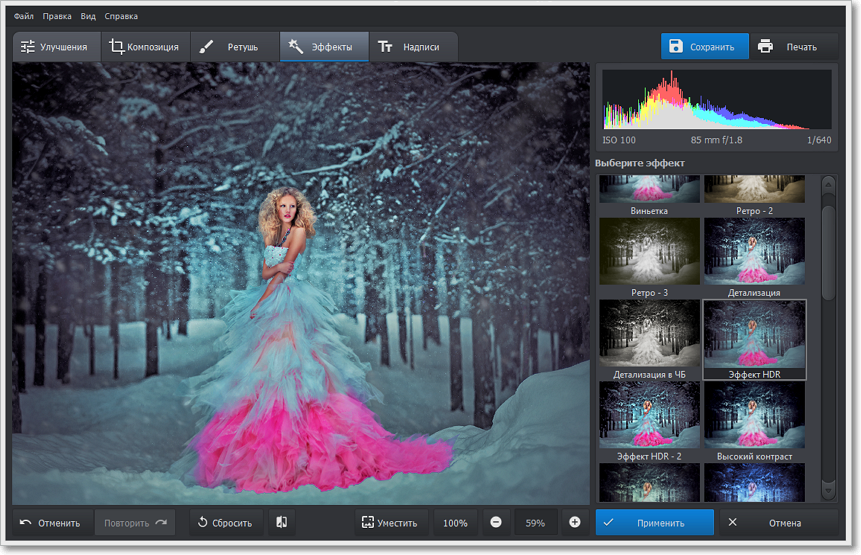Click the Отмена cancel button
The height and width of the screenshot is (555, 861).
779,523
